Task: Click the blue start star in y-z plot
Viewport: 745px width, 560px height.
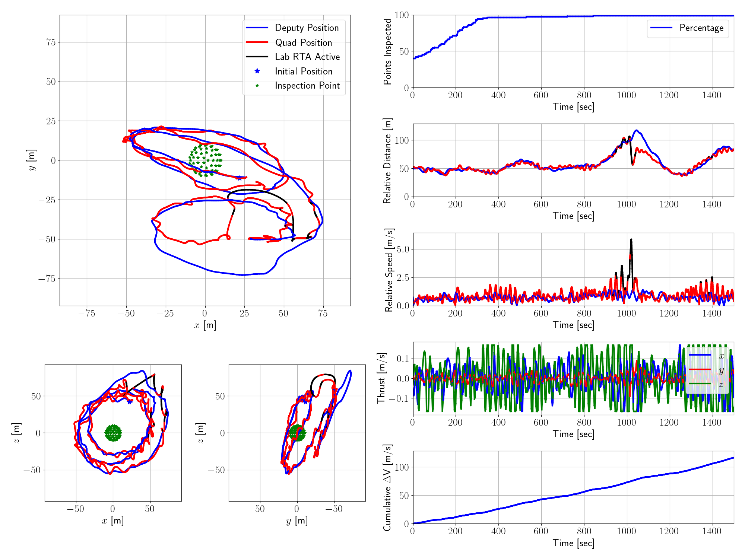Action: 305,402
